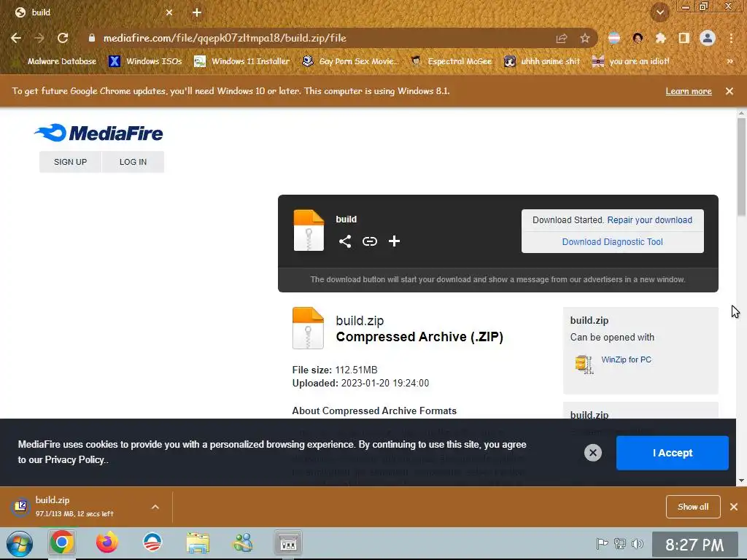The image size is (747, 560).
Task: Click Download Diagnostic Tool link
Action: [612, 242]
